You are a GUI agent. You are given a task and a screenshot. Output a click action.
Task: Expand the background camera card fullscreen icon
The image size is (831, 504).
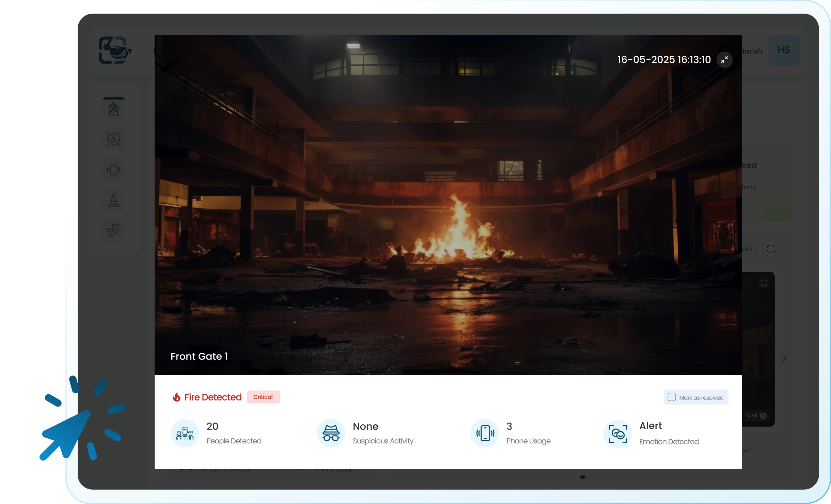764,283
